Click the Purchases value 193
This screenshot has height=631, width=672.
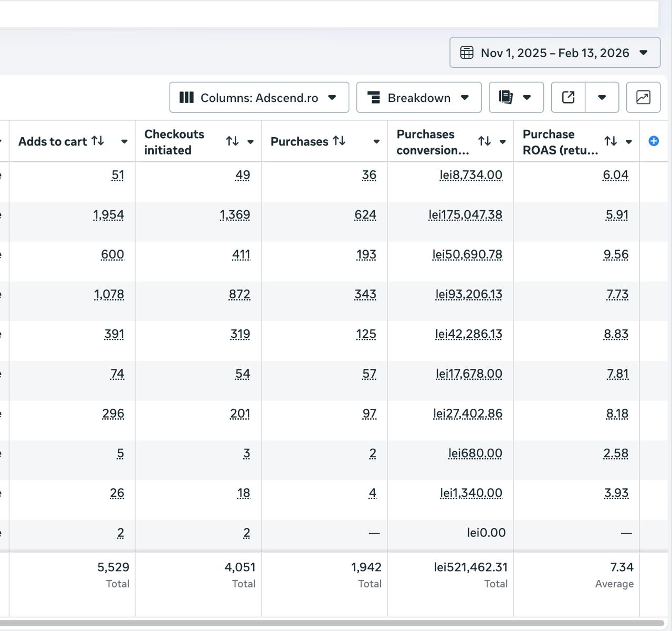click(x=366, y=255)
